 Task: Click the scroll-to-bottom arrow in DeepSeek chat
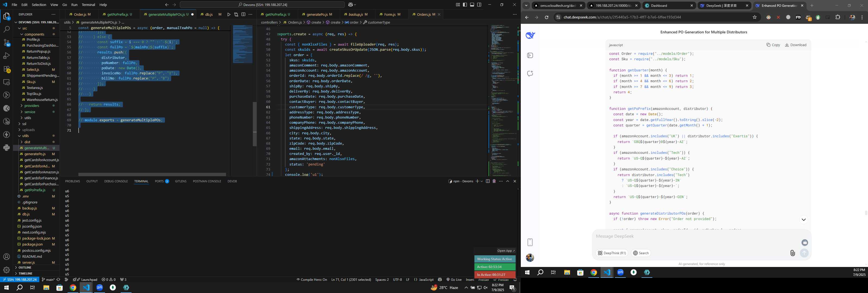(804, 219)
